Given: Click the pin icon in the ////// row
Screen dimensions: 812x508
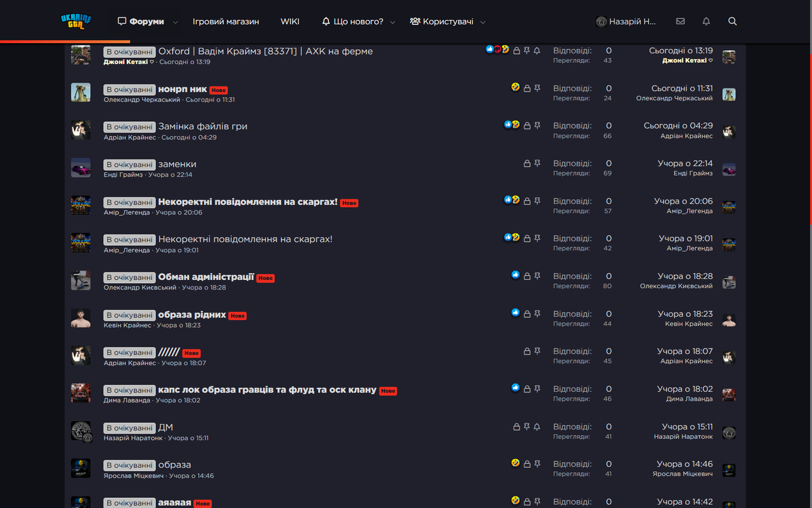Looking at the screenshot, I should pos(537,351).
